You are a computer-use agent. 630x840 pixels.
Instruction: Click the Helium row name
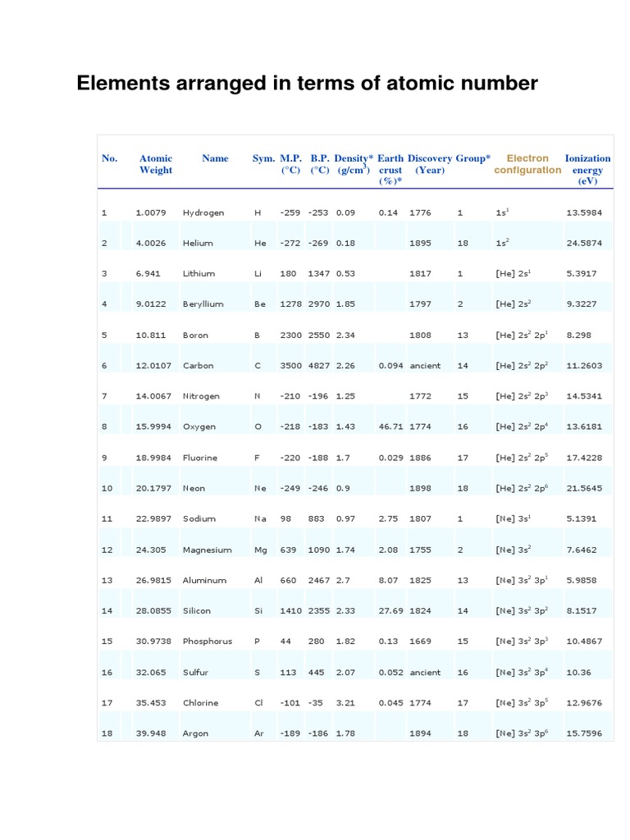tap(198, 243)
